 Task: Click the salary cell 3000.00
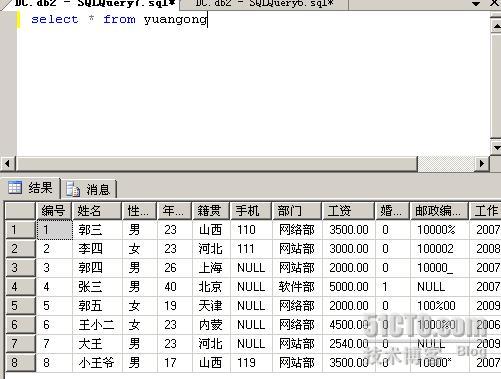pos(349,249)
